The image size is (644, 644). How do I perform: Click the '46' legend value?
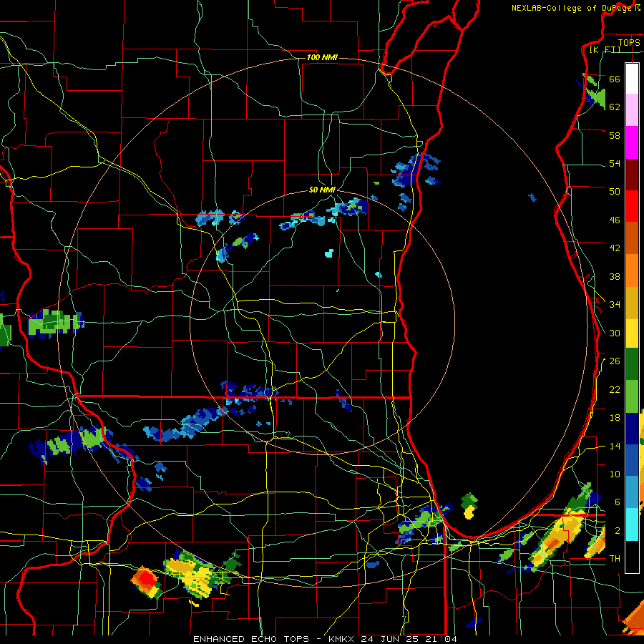pos(615,220)
